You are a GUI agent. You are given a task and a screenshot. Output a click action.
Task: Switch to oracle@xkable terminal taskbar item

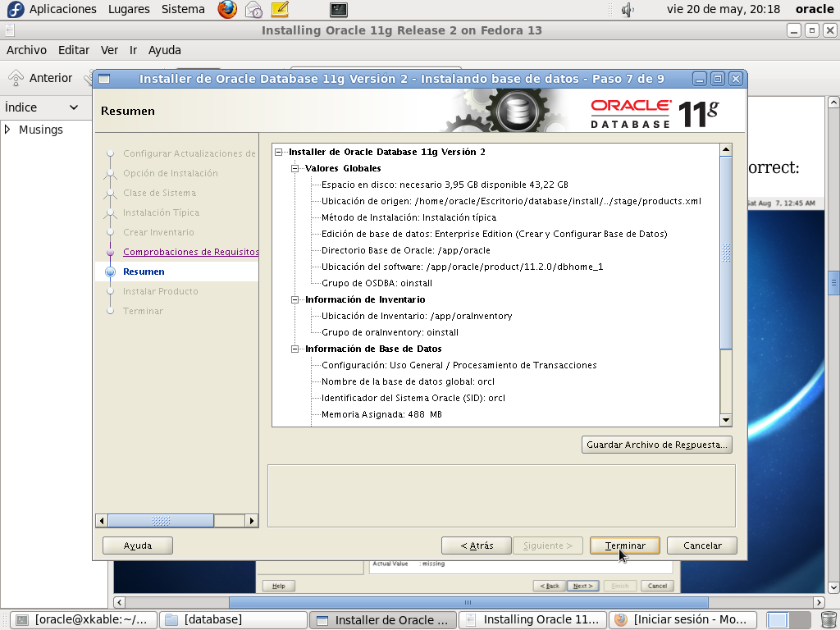click(84, 620)
